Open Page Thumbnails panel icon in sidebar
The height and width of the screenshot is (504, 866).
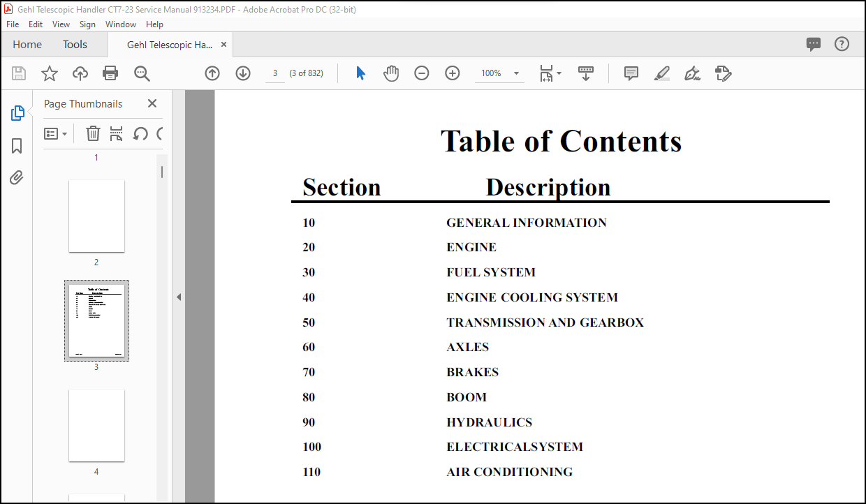[x=17, y=113]
